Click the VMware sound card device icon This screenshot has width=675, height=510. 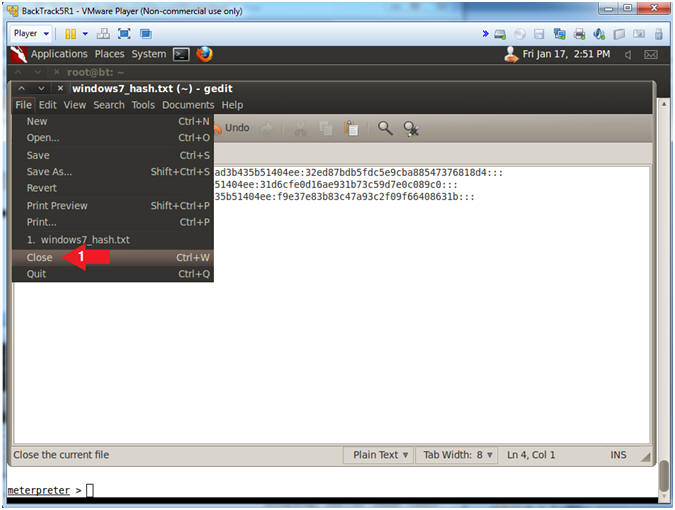tap(599, 34)
